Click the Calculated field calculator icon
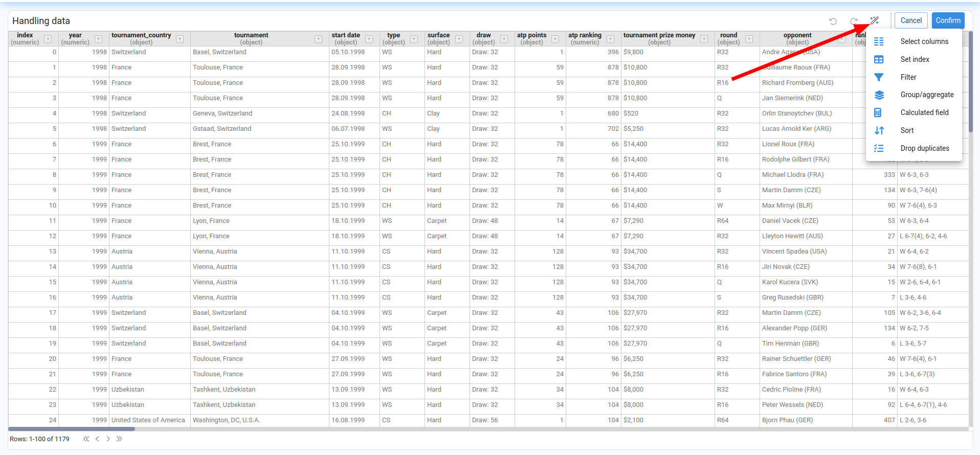The height and width of the screenshot is (455, 980). point(878,112)
